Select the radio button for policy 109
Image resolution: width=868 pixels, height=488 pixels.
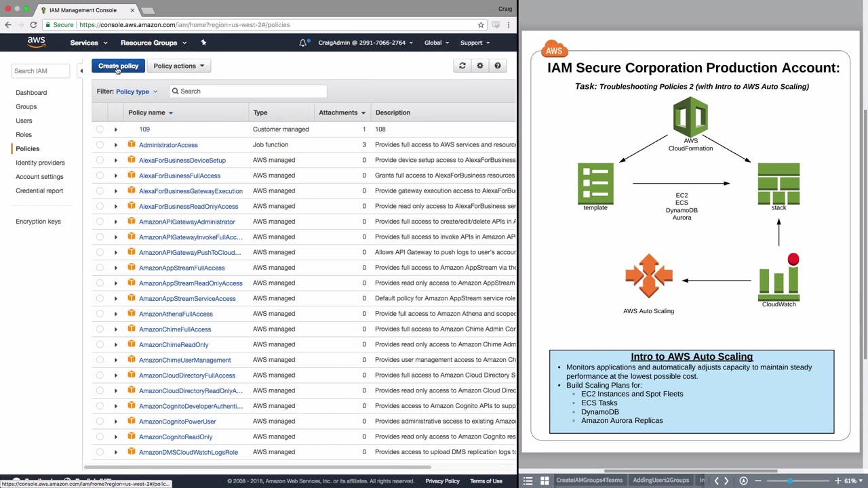[100, 129]
